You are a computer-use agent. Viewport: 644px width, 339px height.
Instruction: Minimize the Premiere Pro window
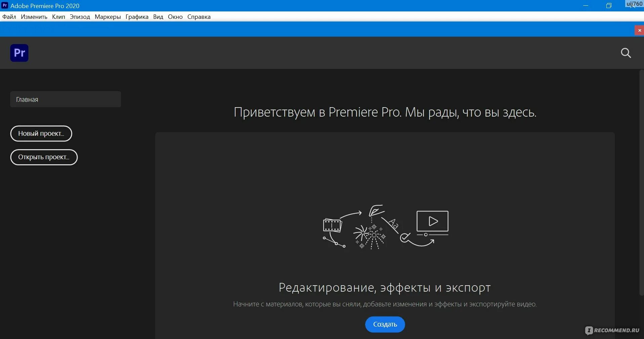tap(586, 6)
